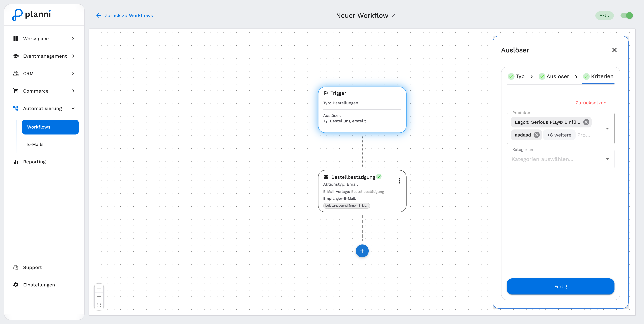The width and height of the screenshot is (644, 324).
Task: Expand the Eventmanagement menu chevron
Action: [x=73, y=56]
